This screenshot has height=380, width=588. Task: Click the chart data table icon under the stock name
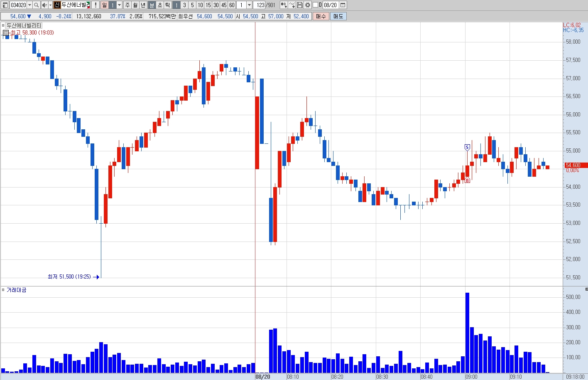[x=5, y=32]
